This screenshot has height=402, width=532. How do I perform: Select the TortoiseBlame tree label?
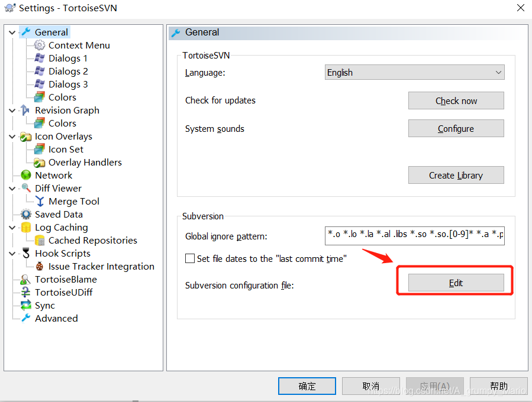tap(66, 279)
